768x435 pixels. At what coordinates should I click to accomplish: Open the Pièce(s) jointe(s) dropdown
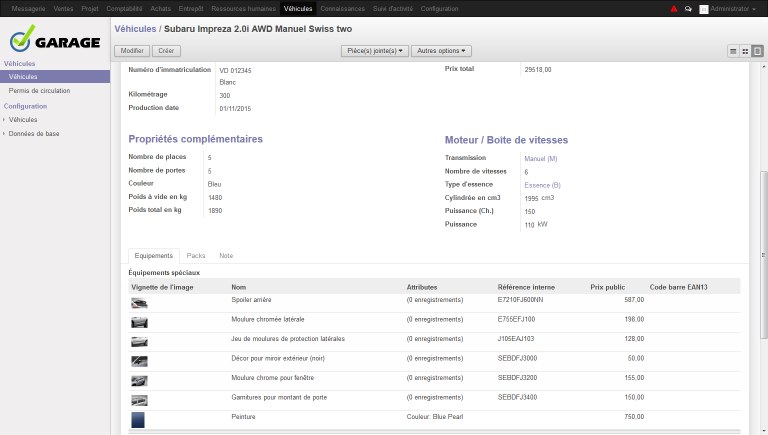point(374,50)
